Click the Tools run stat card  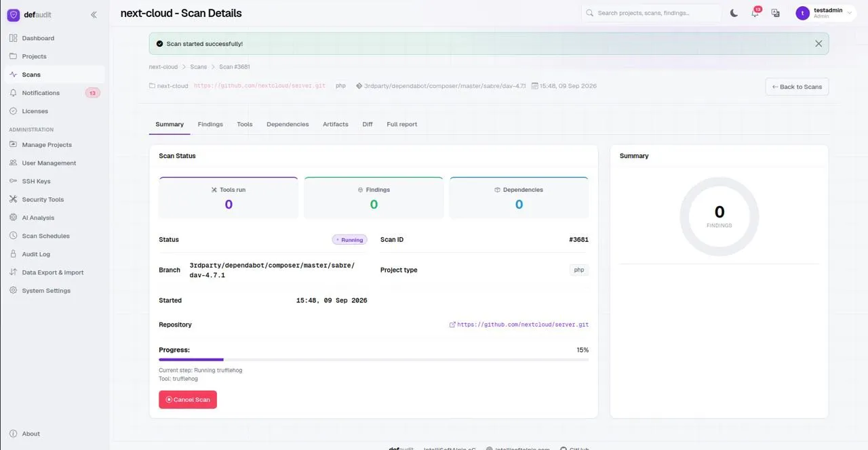pos(229,197)
